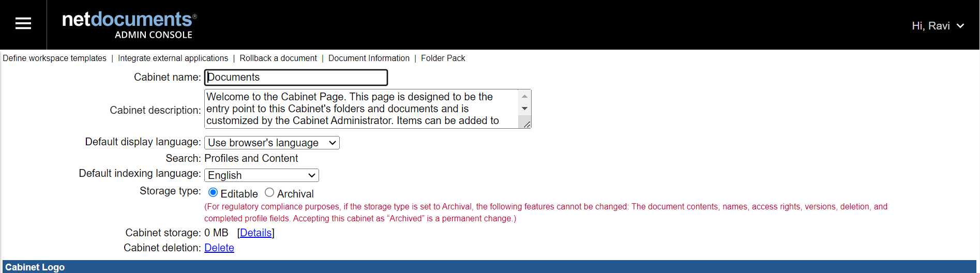Go to Rollback a document
980x273 pixels.
coord(278,58)
